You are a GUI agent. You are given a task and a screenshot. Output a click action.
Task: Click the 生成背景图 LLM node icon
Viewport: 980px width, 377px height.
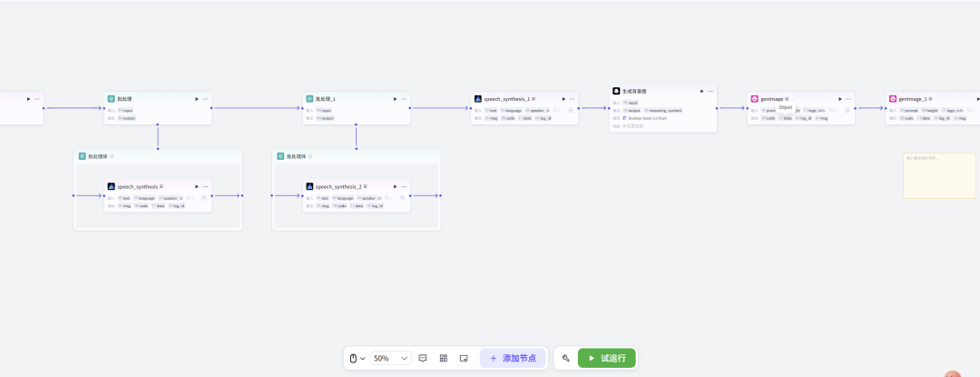coord(616,91)
